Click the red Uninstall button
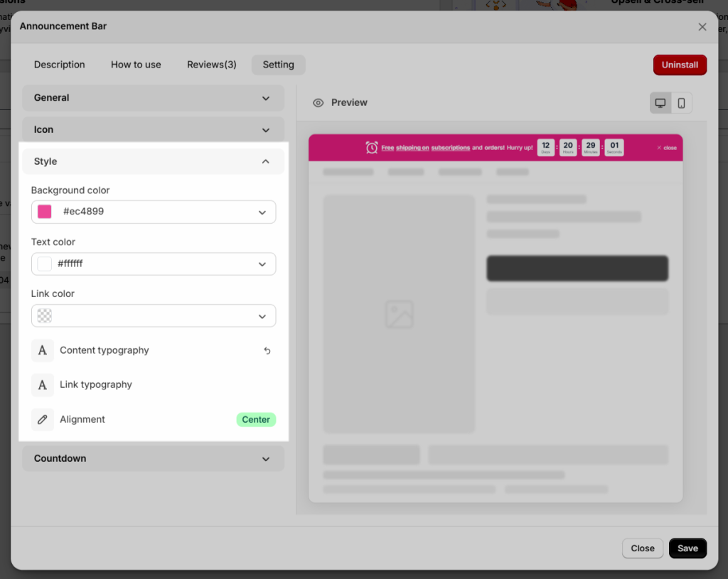Viewport: 728px width, 579px height. (x=680, y=65)
